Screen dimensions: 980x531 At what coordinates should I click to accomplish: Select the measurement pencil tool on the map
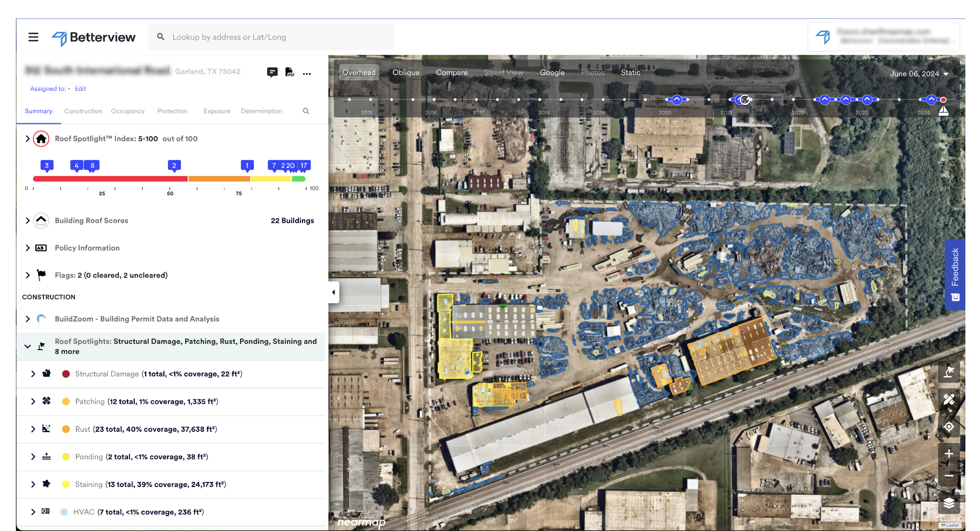click(949, 399)
